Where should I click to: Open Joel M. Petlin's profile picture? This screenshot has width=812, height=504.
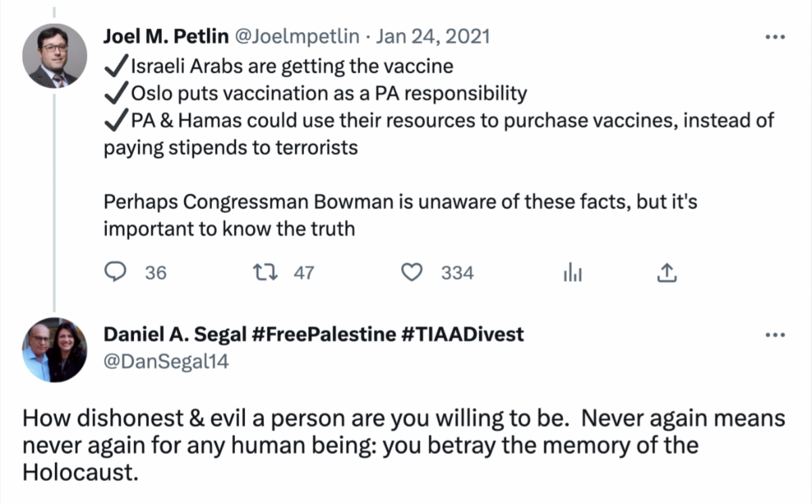click(55, 56)
